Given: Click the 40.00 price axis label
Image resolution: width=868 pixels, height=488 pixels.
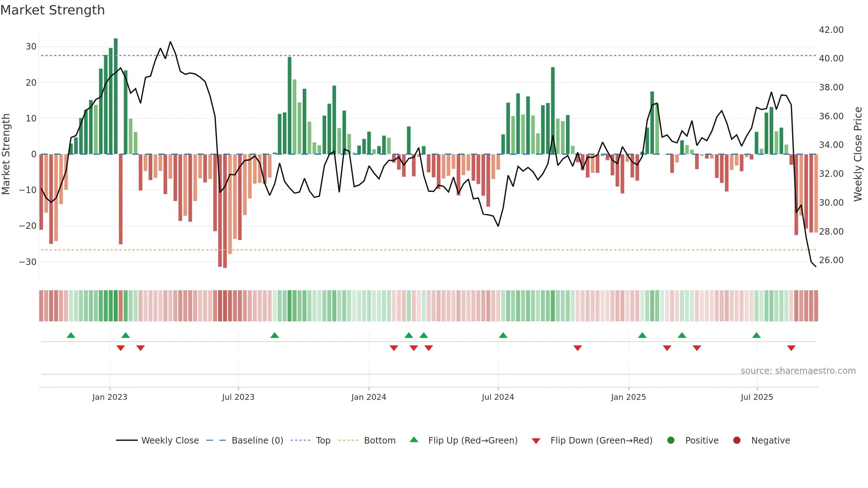Looking at the screenshot, I should [831, 58].
